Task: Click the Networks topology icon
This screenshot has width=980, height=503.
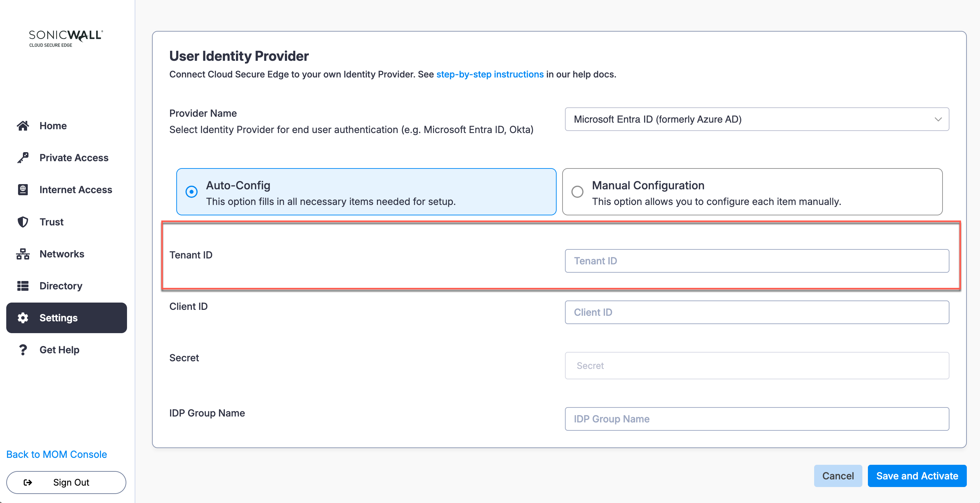Action: 23,254
